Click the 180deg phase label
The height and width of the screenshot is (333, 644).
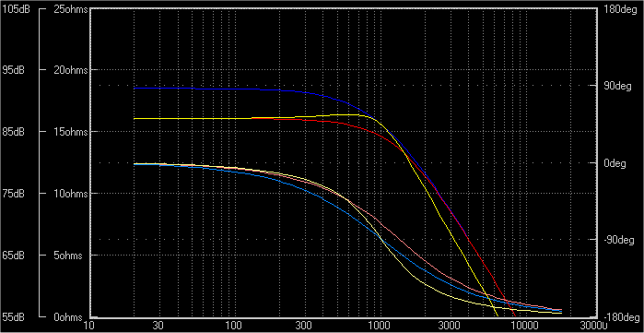coord(620,10)
